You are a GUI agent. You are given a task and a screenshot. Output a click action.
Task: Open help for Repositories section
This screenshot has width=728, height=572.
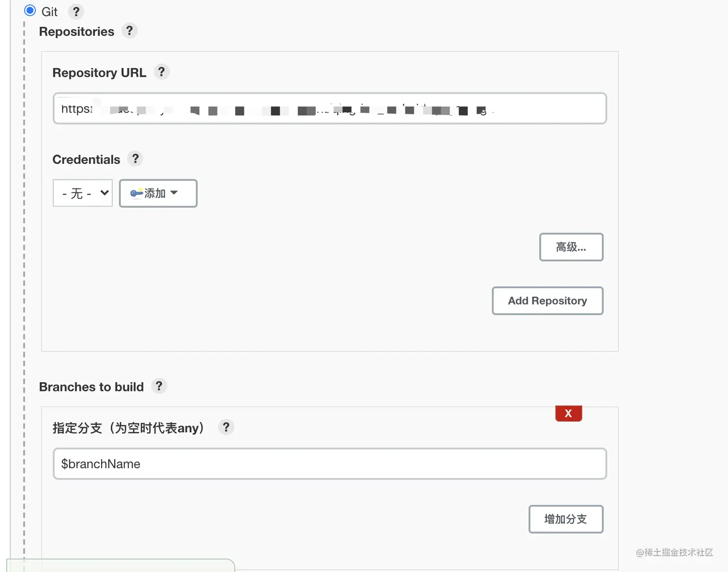pos(129,31)
